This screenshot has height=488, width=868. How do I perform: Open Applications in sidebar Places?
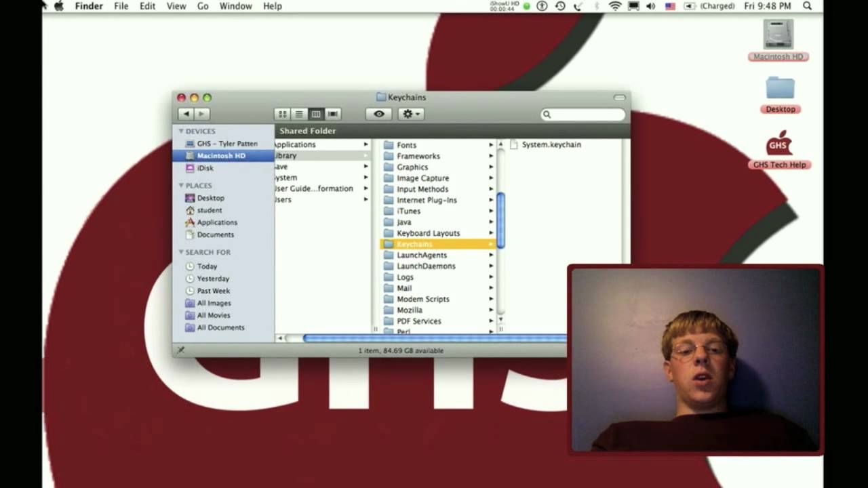[x=223, y=222]
